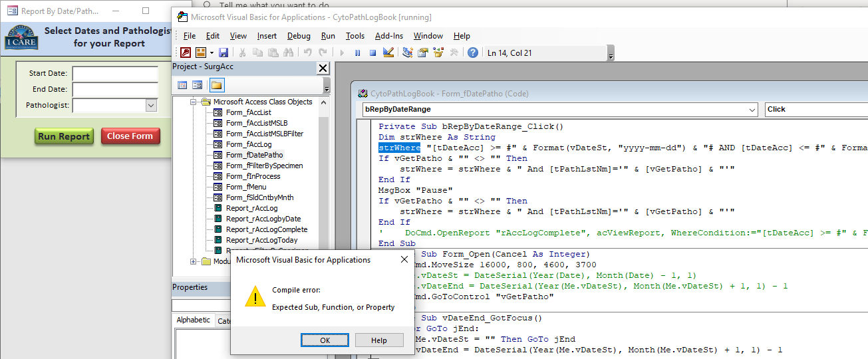Screen dimensions: 868x359
Task: Select Form_fDatePatho in project tree
Action: (254, 155)
